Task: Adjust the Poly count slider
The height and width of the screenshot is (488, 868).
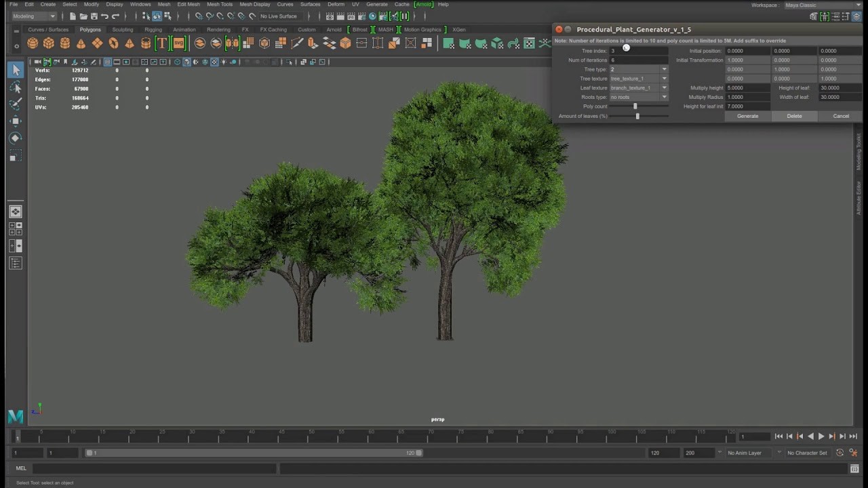Action: coord(635,106)
